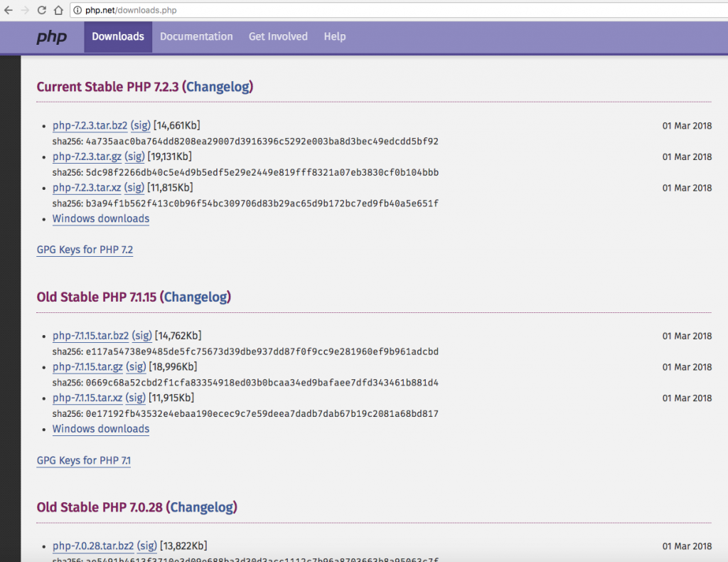Open sig link for php-7.2.3.tar.xz
This screenshot has height=562, width=728.
[134, 188]
